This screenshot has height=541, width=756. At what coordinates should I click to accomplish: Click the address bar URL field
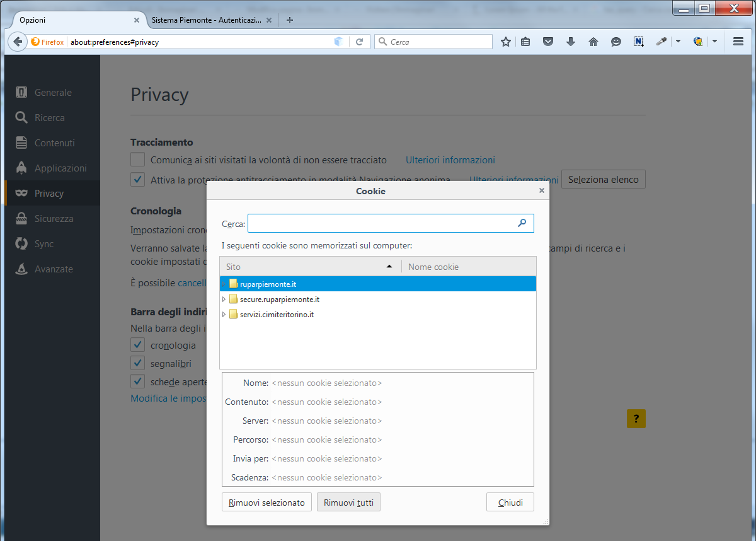[x=200, y=42]
